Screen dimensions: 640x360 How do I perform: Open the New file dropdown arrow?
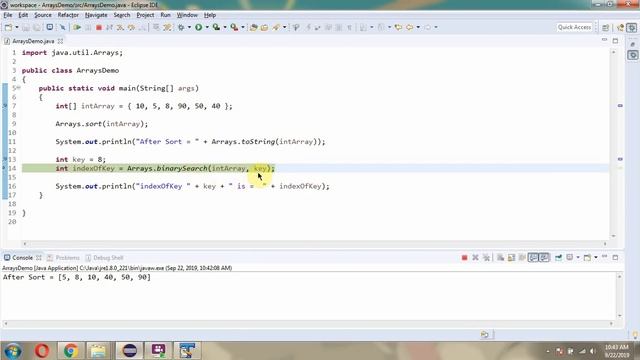pyautogui.click(x=17, y=27)
